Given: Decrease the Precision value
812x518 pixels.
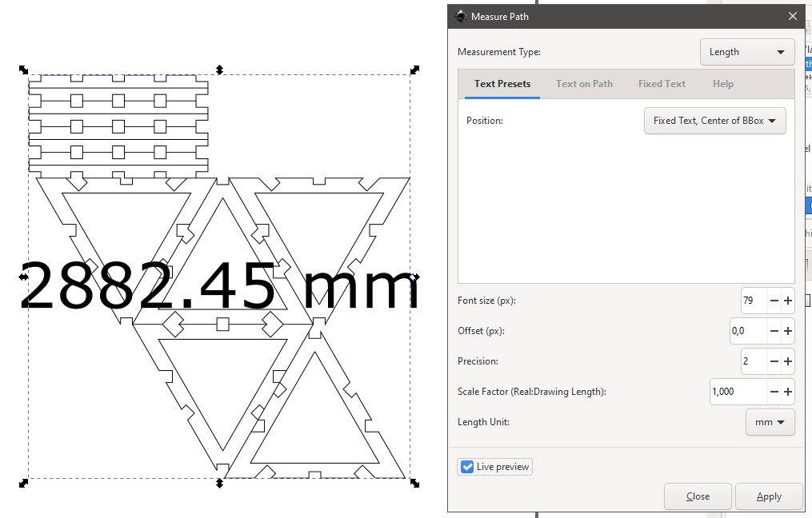Looking at the screenshot, I should point(774,361).
